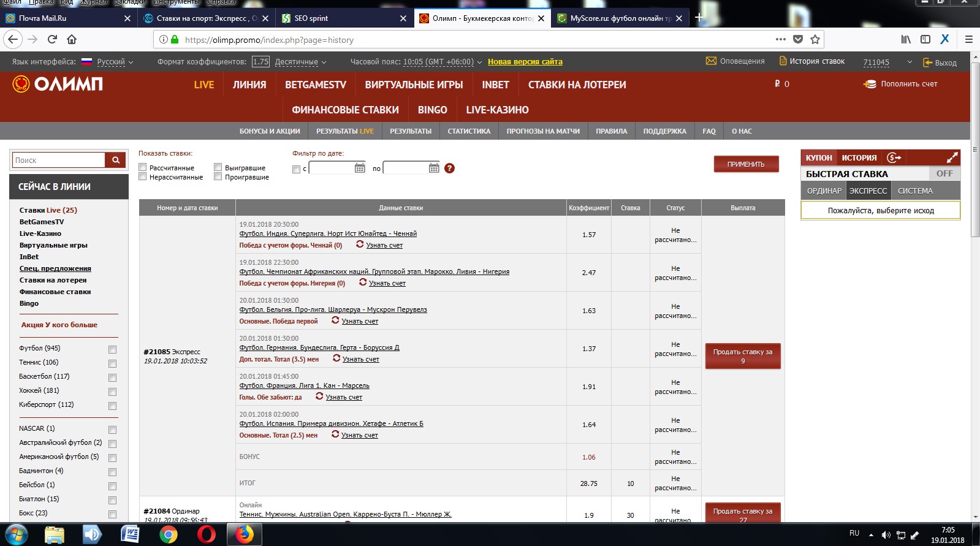Switch to the ИСТОРИЯ coupon tab
Screen dimensions: 980x546
(x=859, y=157)
